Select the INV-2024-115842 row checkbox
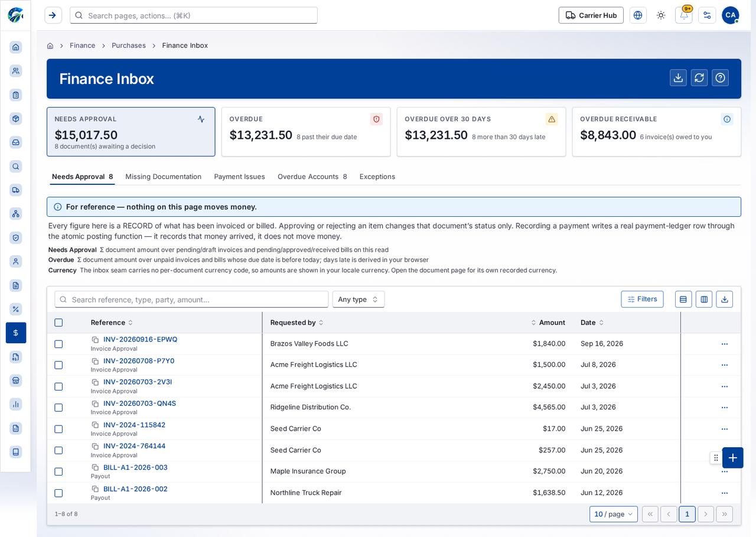This screenshot has width=756, height=537. [x=58, y=429]
